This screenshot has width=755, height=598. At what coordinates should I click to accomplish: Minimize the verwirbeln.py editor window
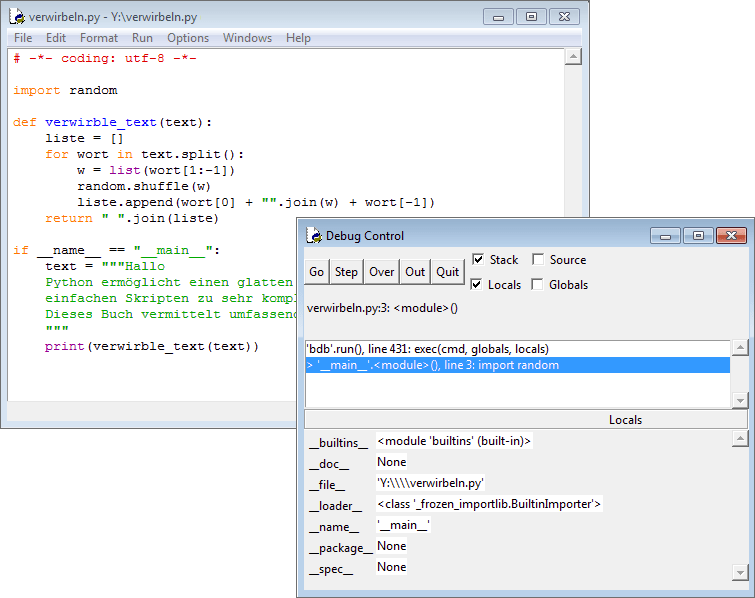pyautogui.click(x=498, y=17)
